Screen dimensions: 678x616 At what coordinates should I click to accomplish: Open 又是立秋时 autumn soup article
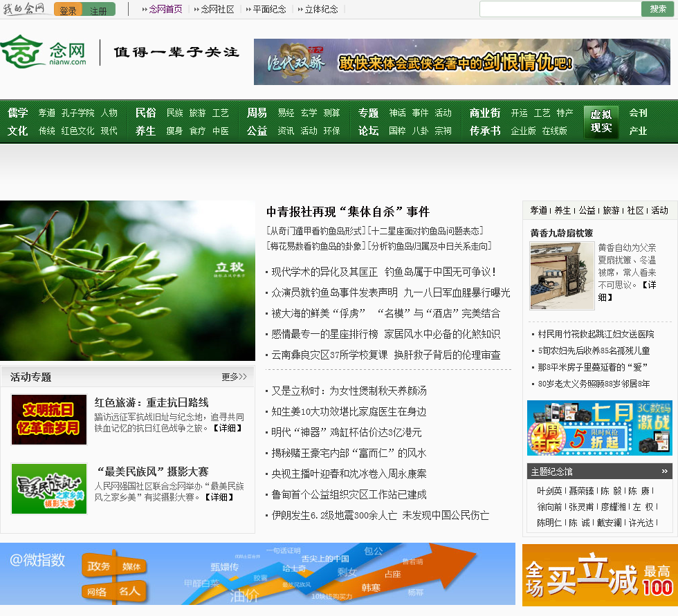coord(349,391)
